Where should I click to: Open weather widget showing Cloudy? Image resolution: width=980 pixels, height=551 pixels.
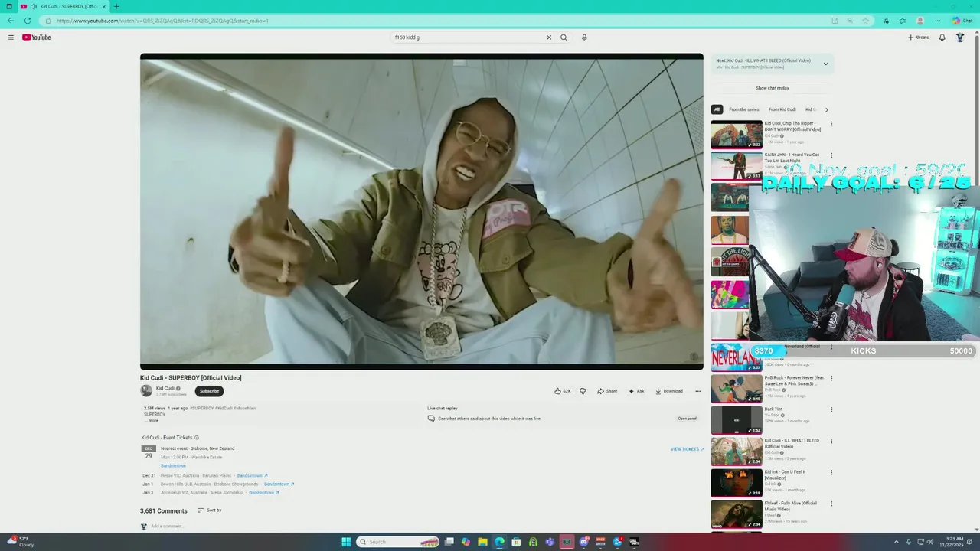[x=19, y=542]
